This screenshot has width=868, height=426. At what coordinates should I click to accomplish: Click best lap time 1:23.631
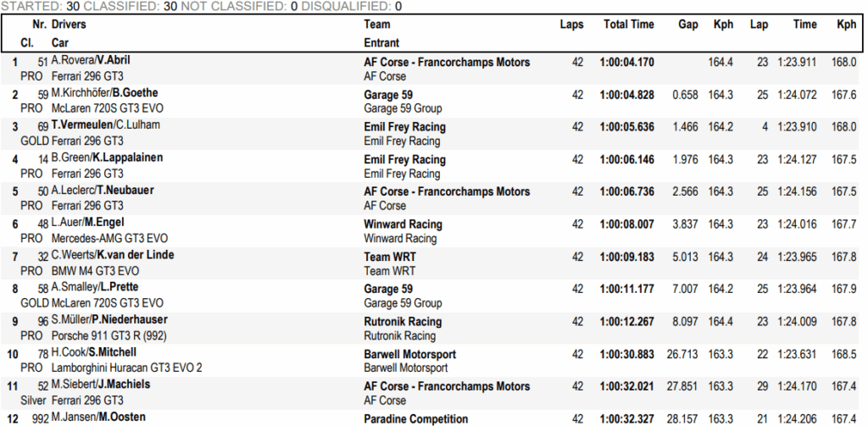click(x=797, y=354)
